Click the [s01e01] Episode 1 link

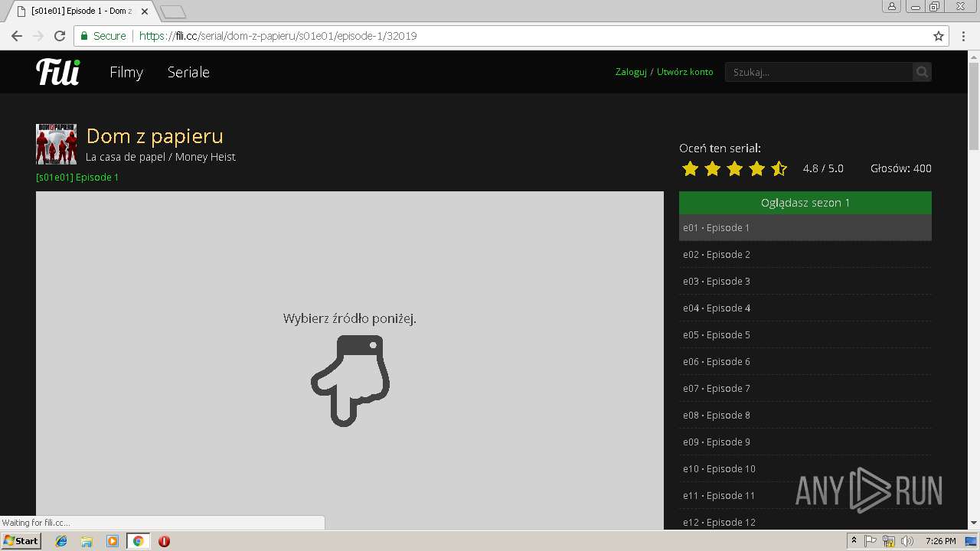(x=77, y=177)
